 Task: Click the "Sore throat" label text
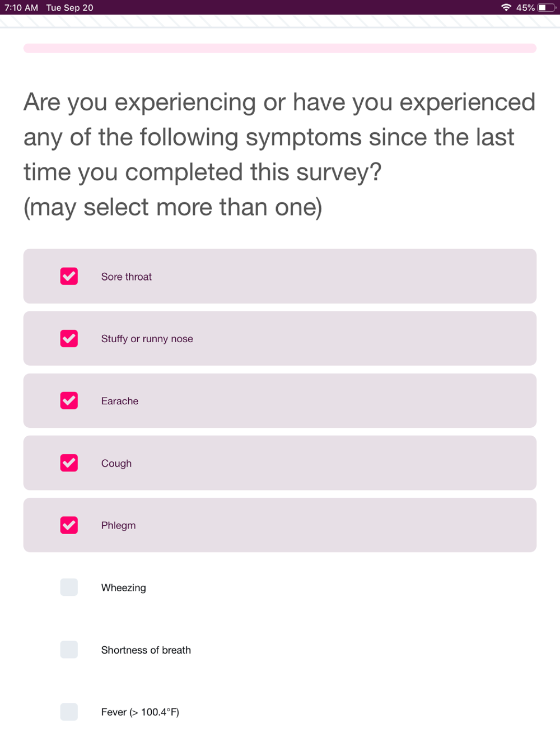click(x=127, y=277)
